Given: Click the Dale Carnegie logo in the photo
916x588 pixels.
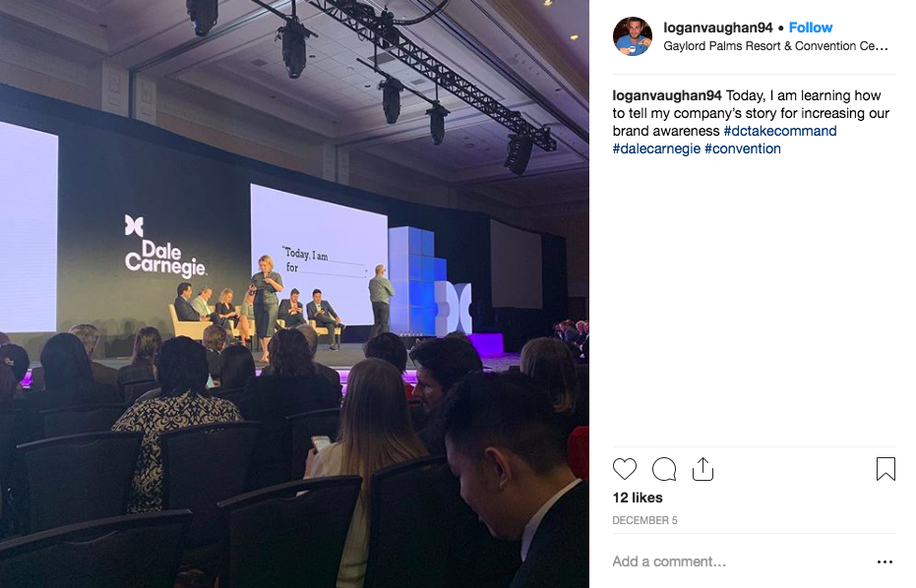Looking at the screenshot, I should pos(164,246).
